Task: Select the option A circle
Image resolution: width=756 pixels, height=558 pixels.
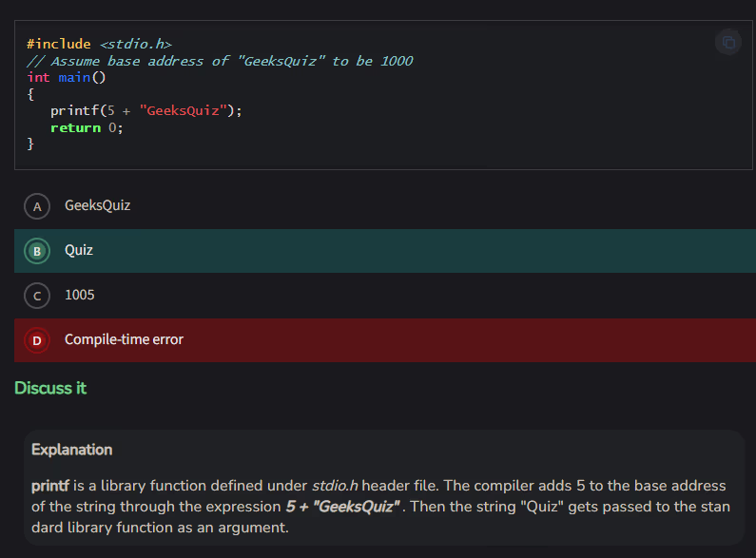Action: [x=37, y=206]
